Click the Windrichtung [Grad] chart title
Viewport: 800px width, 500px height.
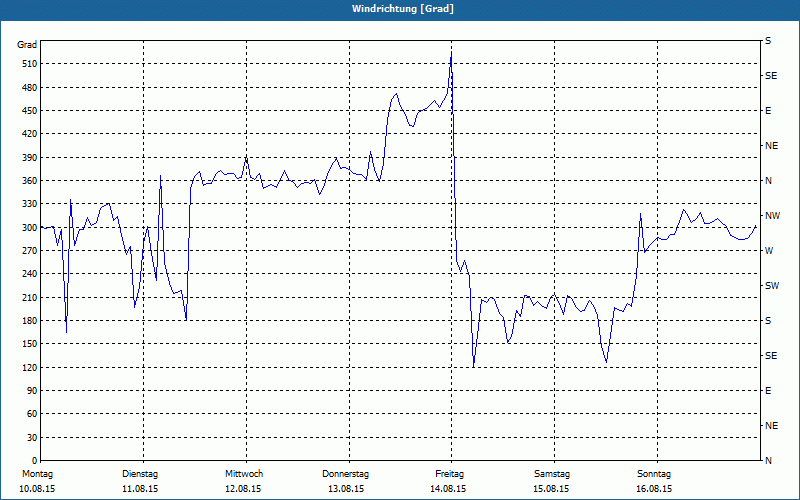pyautogui.click(x=403, y=9)
